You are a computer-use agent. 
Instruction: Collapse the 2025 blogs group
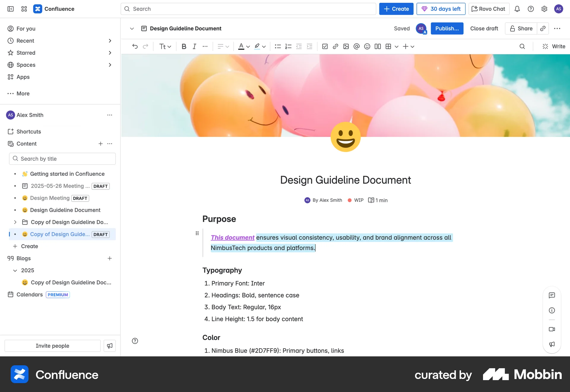click(15, 270)
